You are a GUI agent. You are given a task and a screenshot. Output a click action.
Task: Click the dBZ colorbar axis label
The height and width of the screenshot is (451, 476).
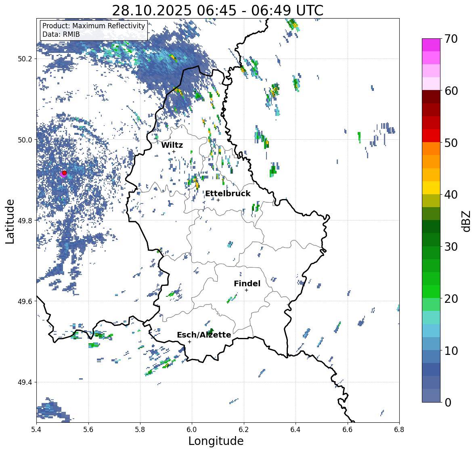tap(467, 221)
